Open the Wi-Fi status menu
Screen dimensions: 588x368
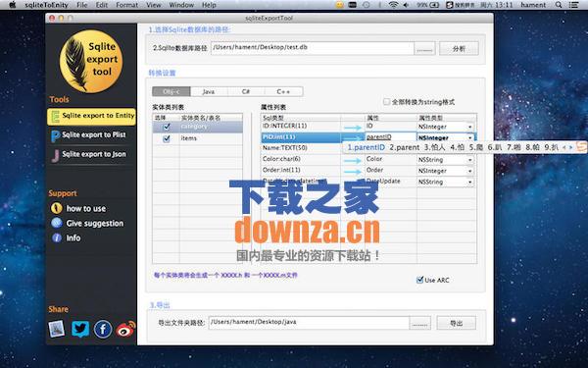click(x=393, y=5)
